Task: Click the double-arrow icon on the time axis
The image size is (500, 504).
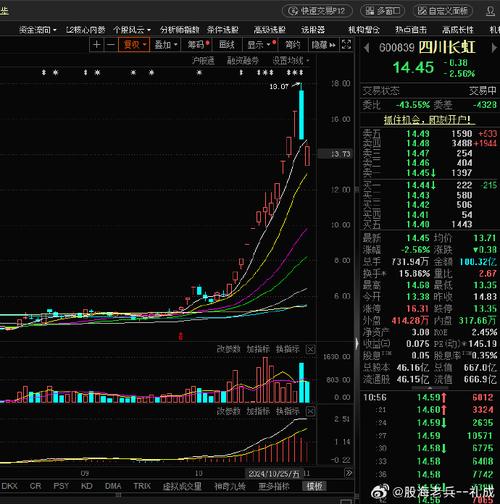Action: coord(348,473)
